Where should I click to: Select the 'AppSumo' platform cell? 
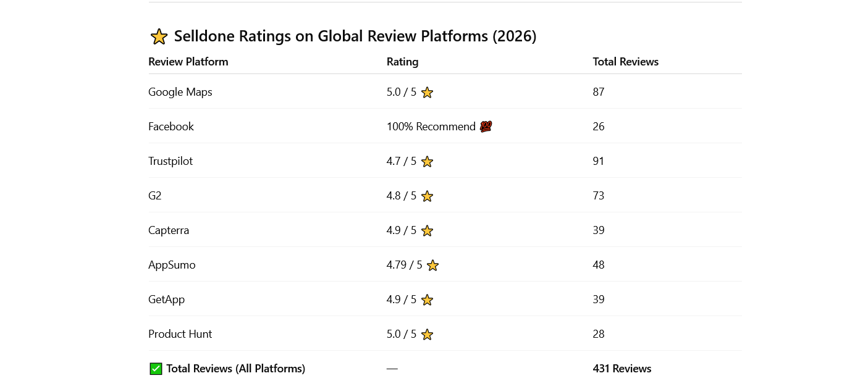172,265
